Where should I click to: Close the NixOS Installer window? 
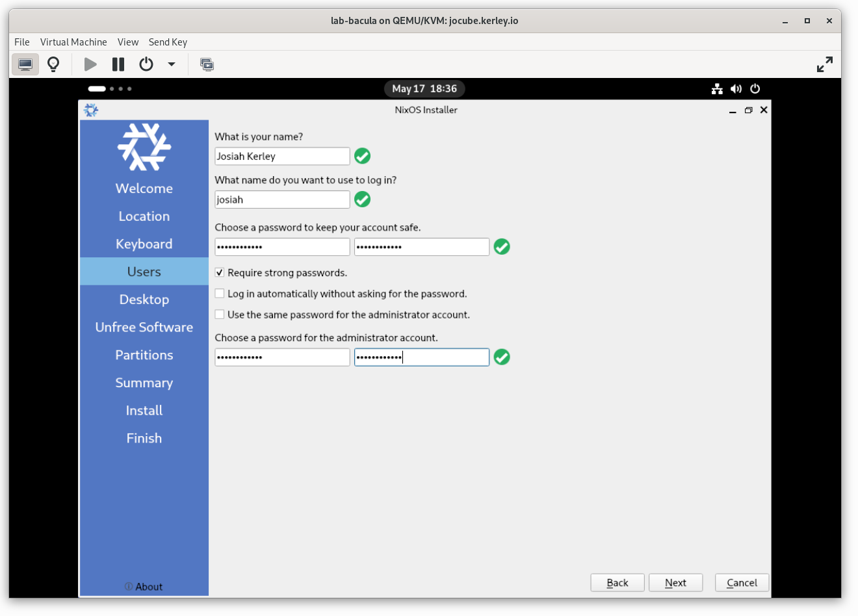pos(764,110)
